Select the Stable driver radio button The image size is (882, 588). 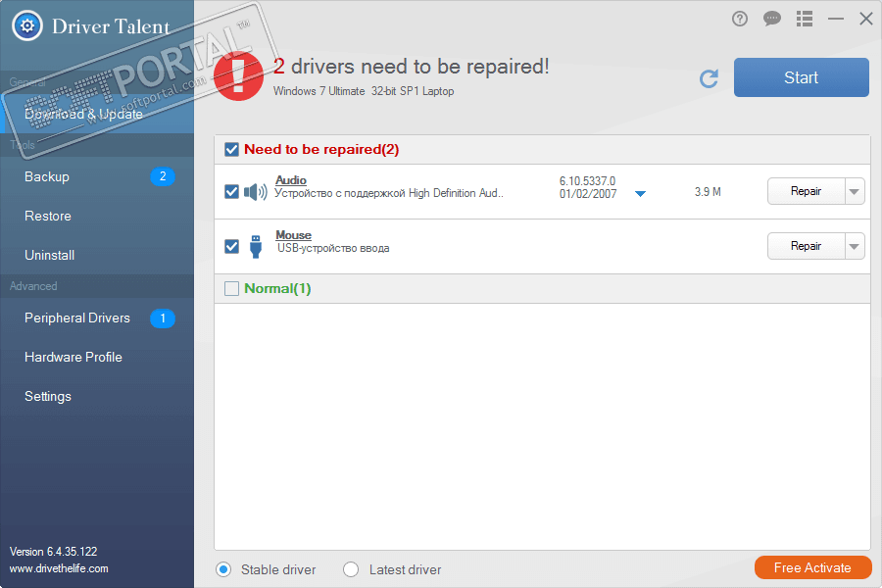click(x=223, y=569)
